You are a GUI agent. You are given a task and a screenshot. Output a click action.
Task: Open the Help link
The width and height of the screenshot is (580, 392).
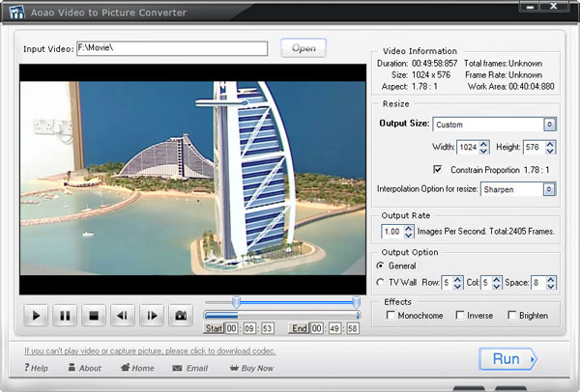[36, 368]
